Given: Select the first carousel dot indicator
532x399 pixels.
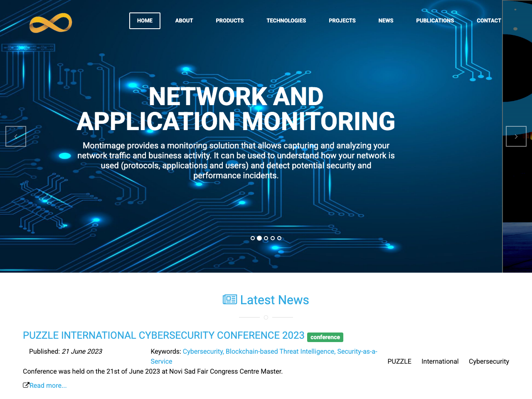Looking at the screenshot, I should (x=252, y=238).
